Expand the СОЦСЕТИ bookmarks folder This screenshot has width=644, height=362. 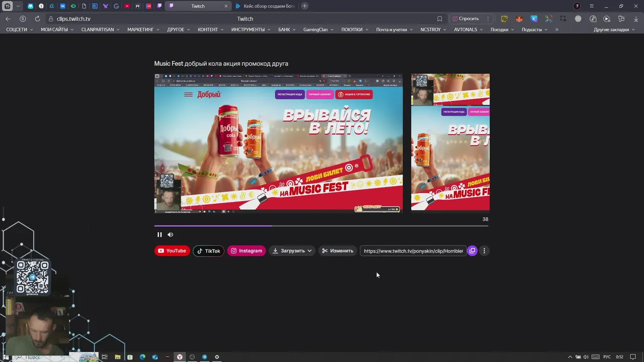pyautogui.click(x=19, y=30)
